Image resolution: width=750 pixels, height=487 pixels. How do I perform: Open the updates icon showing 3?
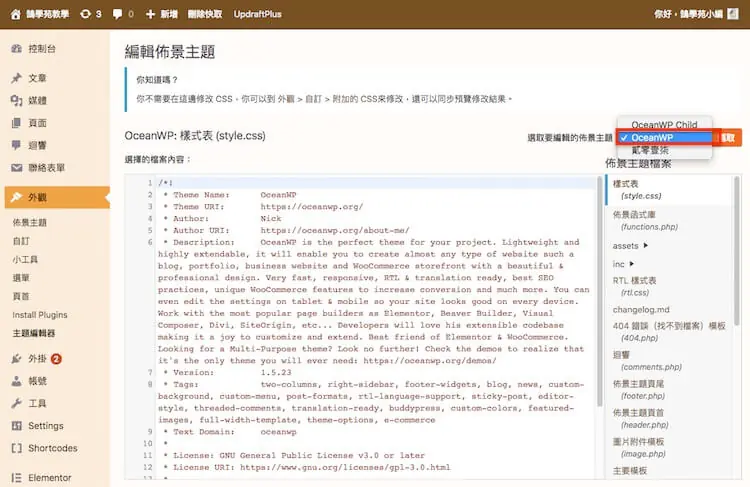[85, 14]
